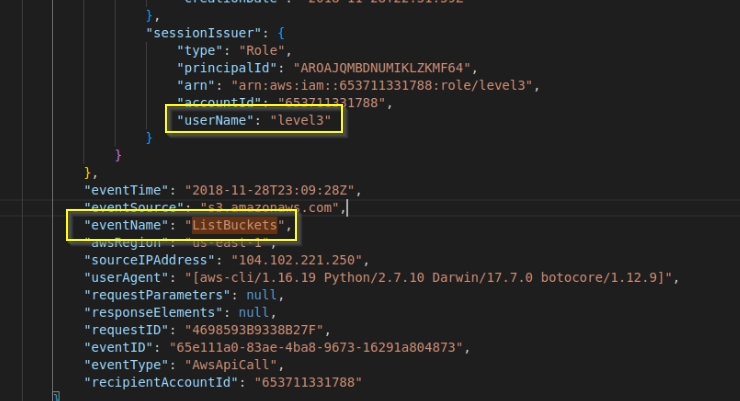Click the closing brace of the sessionIssuer block
Viewport: 740px width, 401px height.
point(150,138)
